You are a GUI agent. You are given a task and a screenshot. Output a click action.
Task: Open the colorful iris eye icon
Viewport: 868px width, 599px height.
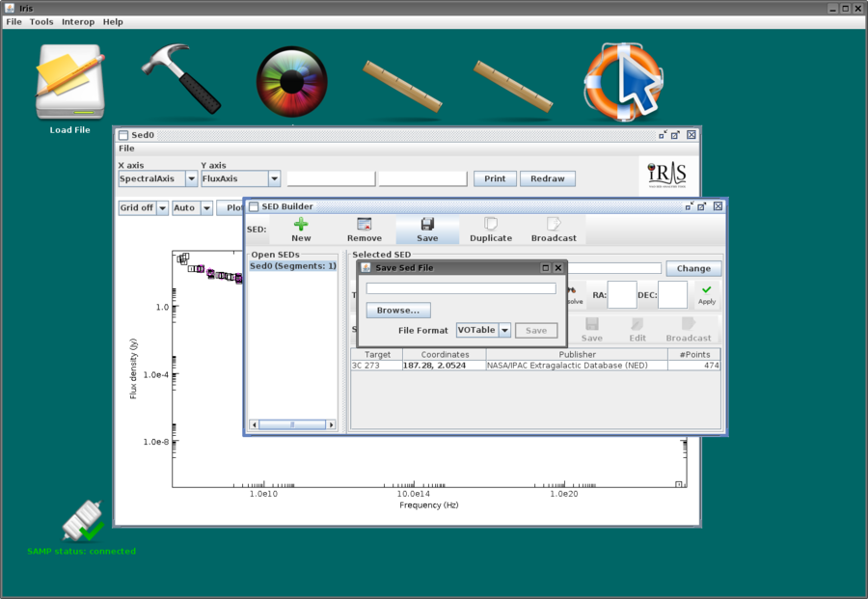(x=291, y=81)
